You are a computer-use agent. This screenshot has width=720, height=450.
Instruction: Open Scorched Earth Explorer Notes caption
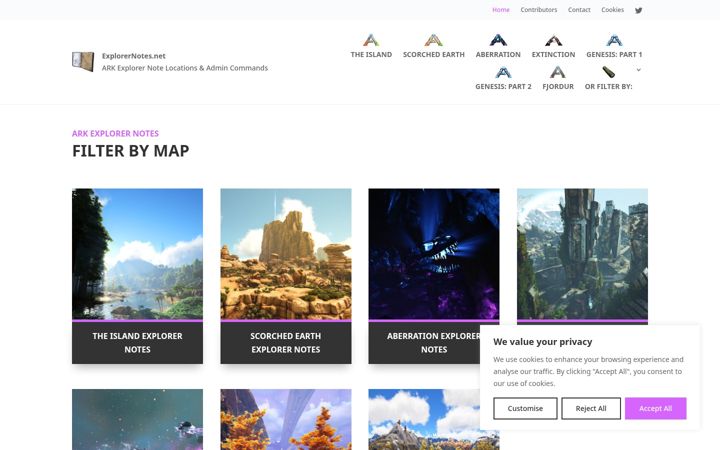click(x=286, y=343)
